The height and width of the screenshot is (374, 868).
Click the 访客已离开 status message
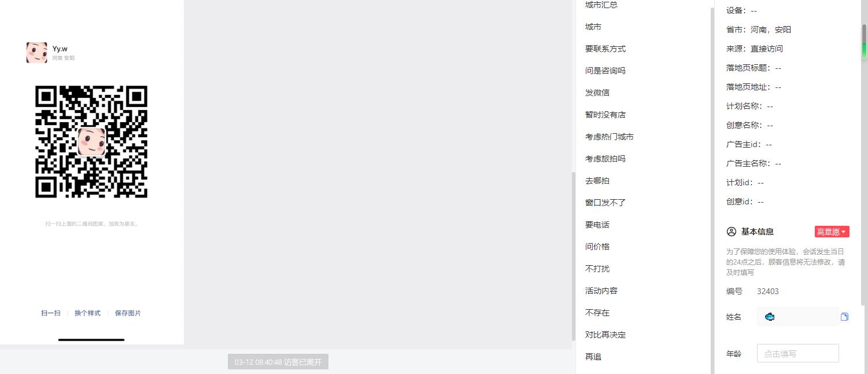tap(278, 362)
